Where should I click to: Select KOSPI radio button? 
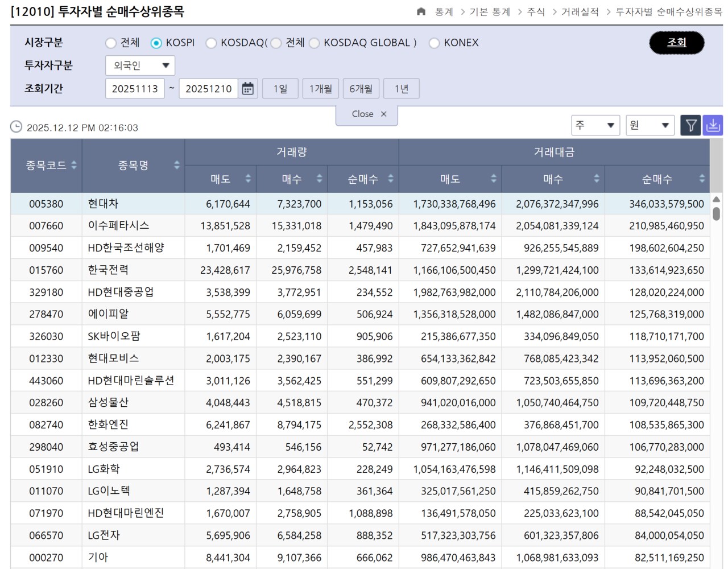(x=156, y=43)
